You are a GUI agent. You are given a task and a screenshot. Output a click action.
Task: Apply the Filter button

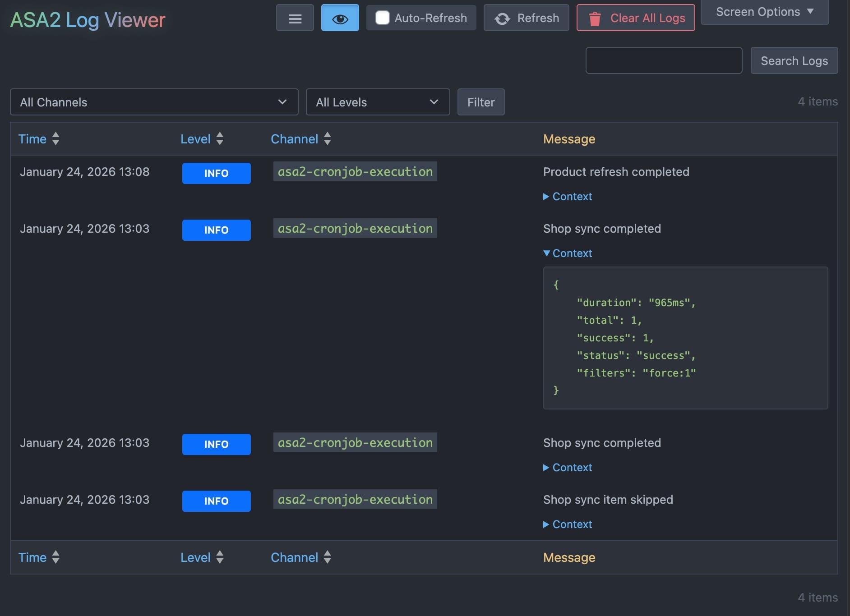pos(480,102)
